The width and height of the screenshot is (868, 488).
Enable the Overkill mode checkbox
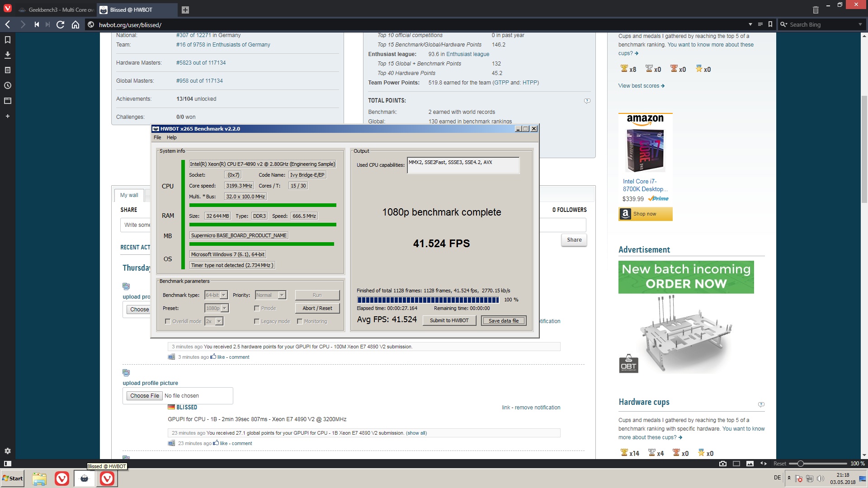(x=168, y=321)
